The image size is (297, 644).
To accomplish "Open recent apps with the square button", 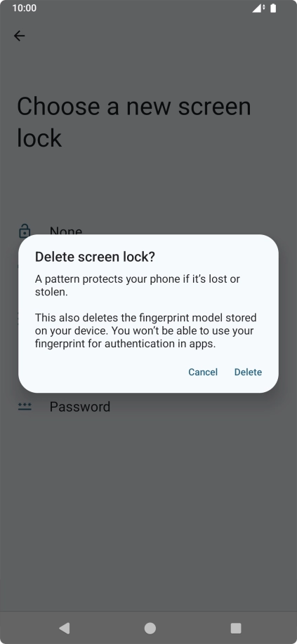I will (x=236, y=628).
